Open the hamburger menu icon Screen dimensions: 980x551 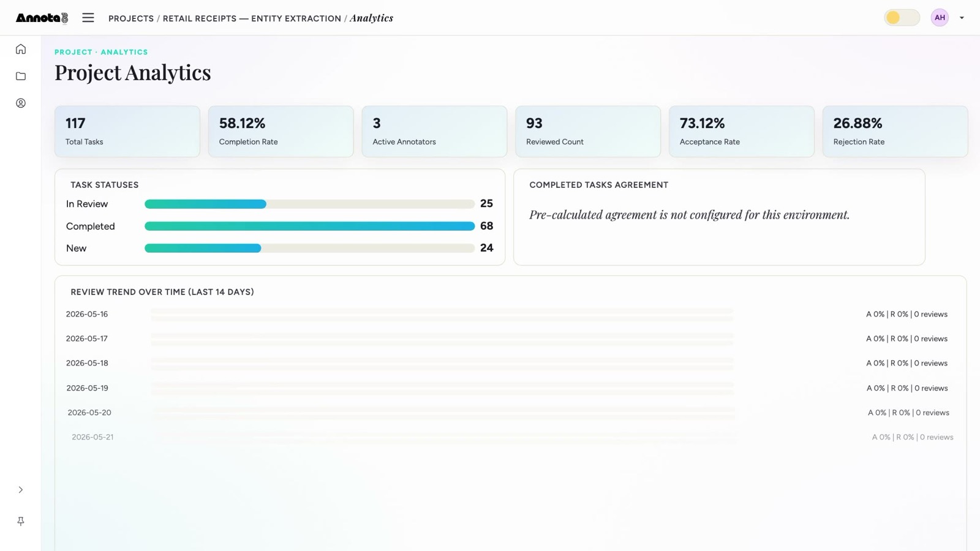coord(88,18)
